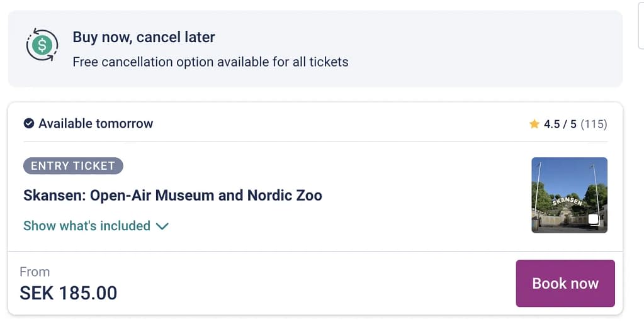Click the ENTRY TICKET badge
Viewport: 644px width, 327px height.
point(73,166)
